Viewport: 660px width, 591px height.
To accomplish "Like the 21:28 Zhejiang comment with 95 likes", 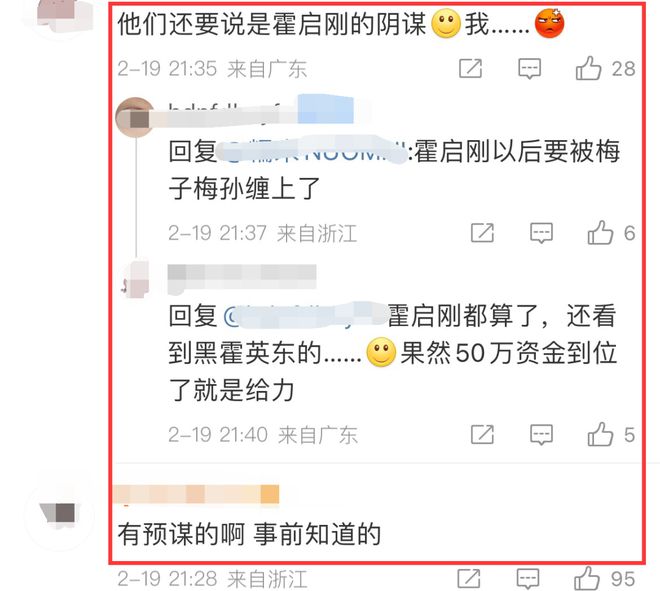I will click(586, 578).
